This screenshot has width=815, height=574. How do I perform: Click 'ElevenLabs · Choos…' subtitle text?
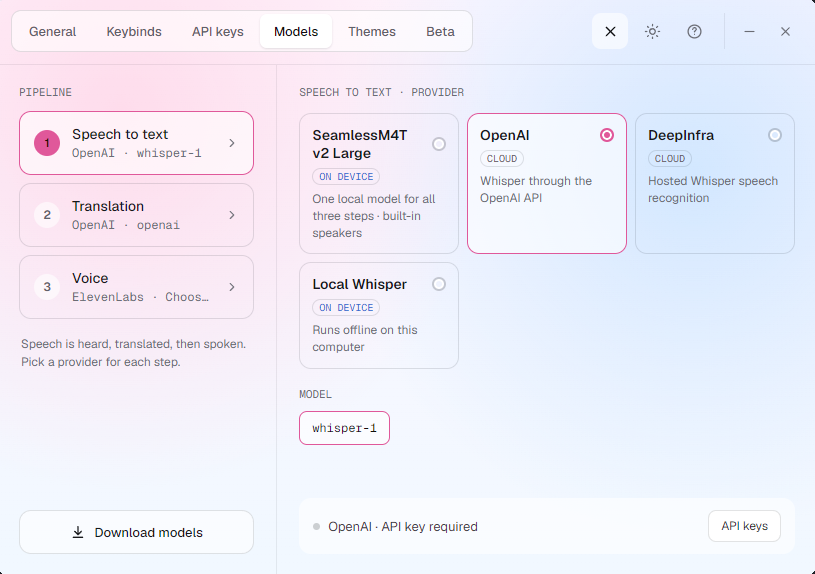140,297
